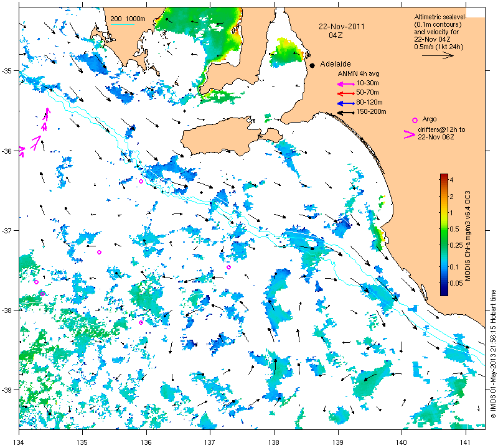Click the 200 1000m bathymetry label
This screenshot has height=448, width=498.
[128, 19]
